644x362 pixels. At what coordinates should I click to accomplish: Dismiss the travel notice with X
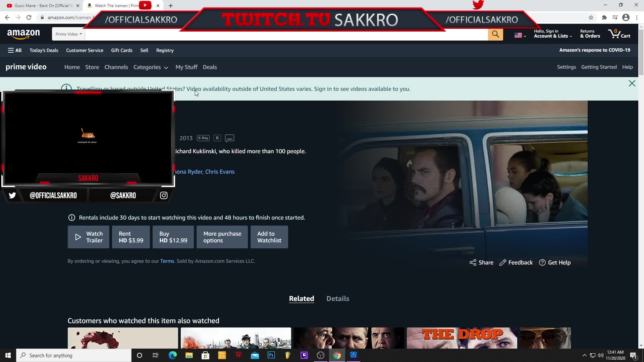[x=632, y=83]
